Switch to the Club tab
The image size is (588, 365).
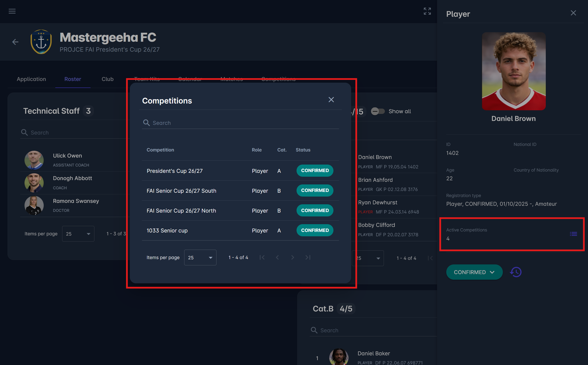[108, 79]
